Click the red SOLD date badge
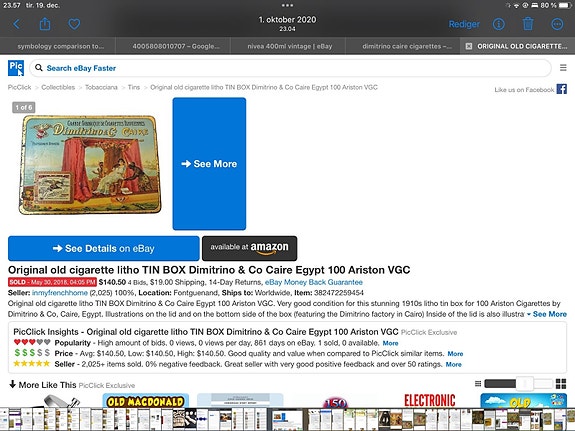 tap(52, 282)
